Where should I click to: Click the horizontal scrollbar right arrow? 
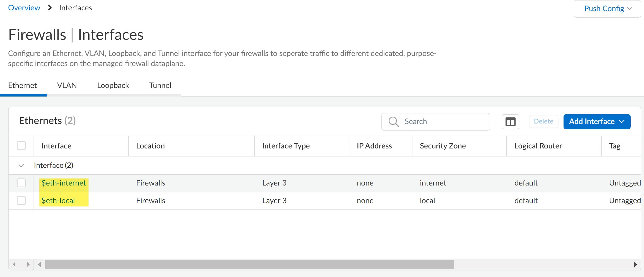coord(635,264)
